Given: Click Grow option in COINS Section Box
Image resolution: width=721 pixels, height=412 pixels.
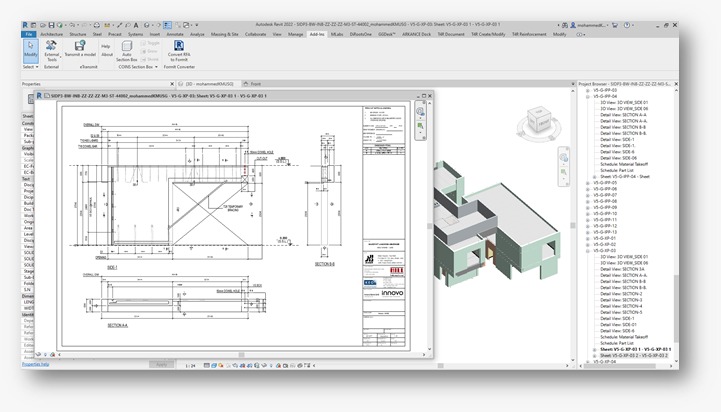Looking at the screenshot, I should coord(150,51).
